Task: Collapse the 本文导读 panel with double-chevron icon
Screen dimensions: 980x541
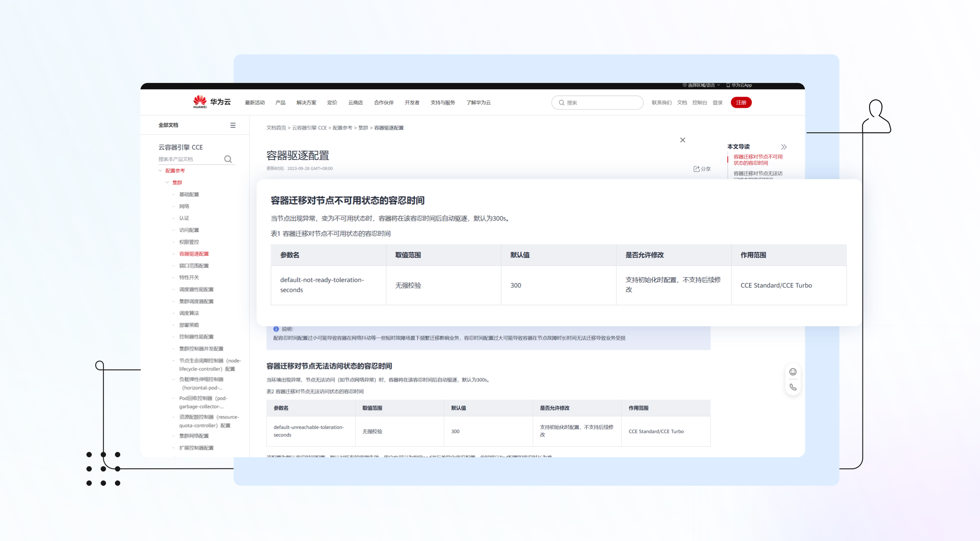Action: coord(784,147)
